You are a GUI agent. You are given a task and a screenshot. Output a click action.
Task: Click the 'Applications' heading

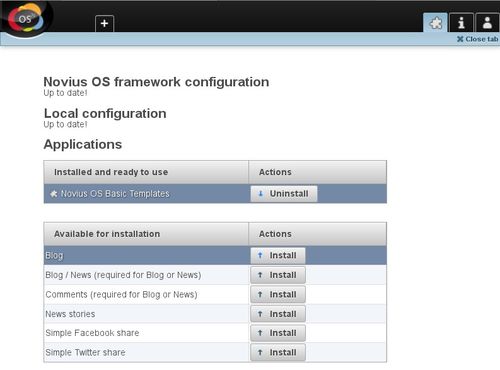tap(83, 144)
